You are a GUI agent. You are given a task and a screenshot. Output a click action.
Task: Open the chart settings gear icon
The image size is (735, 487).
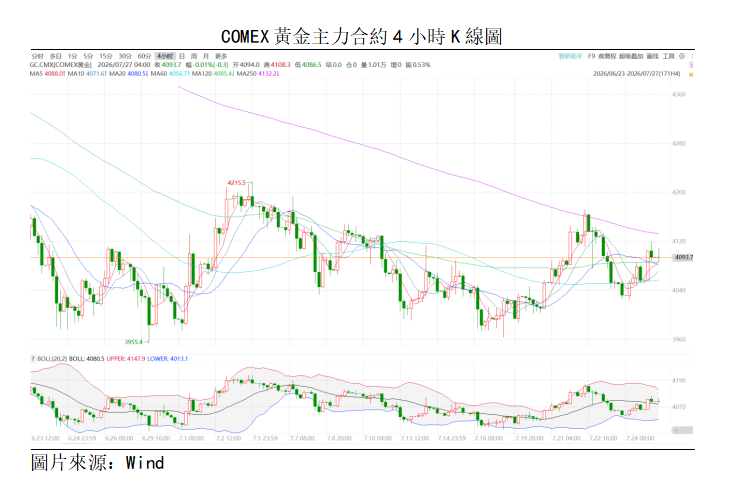682,56
